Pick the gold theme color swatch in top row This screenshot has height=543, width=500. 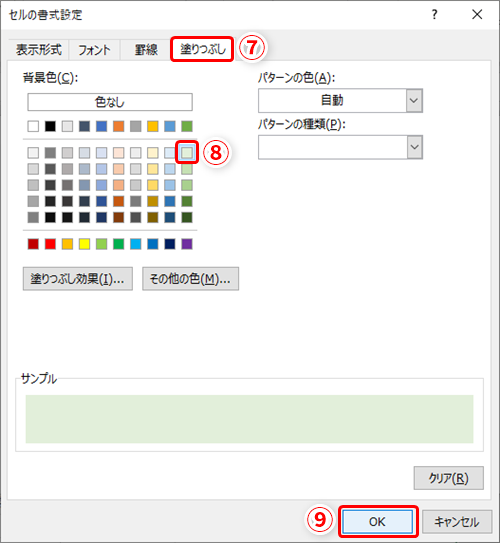tap(153, 126)
